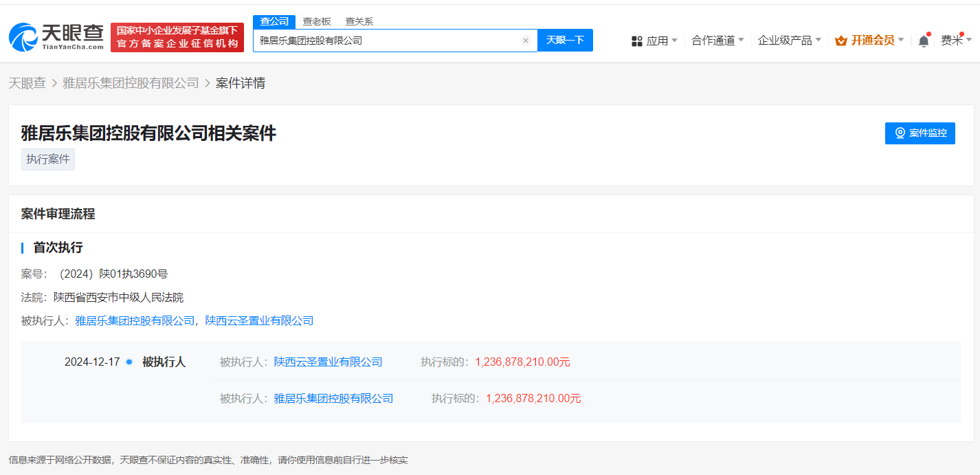This screenshot has height=475, width=980.
Task: Click the 案件监控 button
Action: (920, 133)
